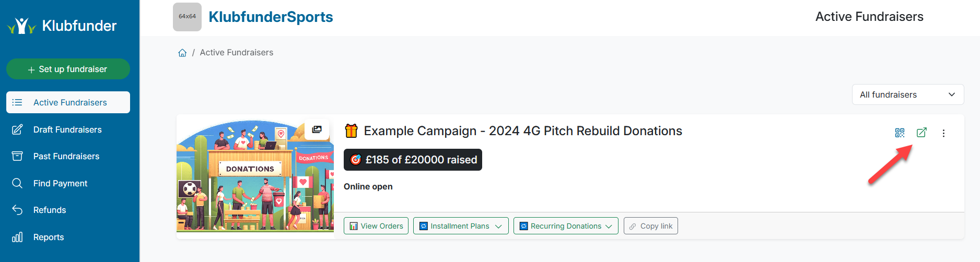Image resolution: width=980 pixels, height=262 pixels.
Task: Open fundraiser page via external link icon
Action: pyautogui.click(x=921, y=133)
